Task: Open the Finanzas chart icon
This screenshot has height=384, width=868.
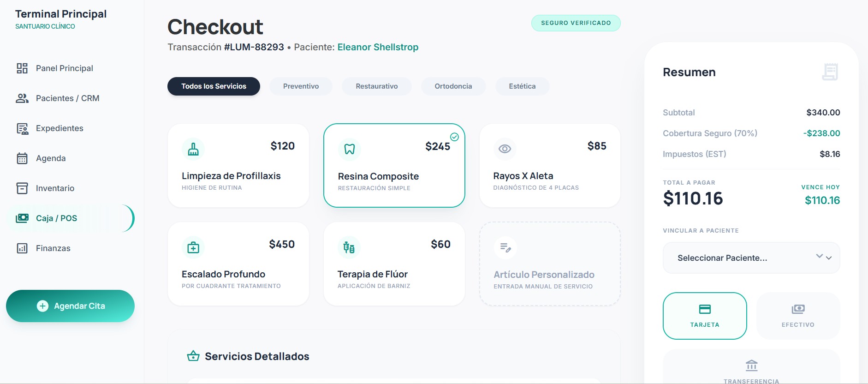Action: tap(22, 248)
